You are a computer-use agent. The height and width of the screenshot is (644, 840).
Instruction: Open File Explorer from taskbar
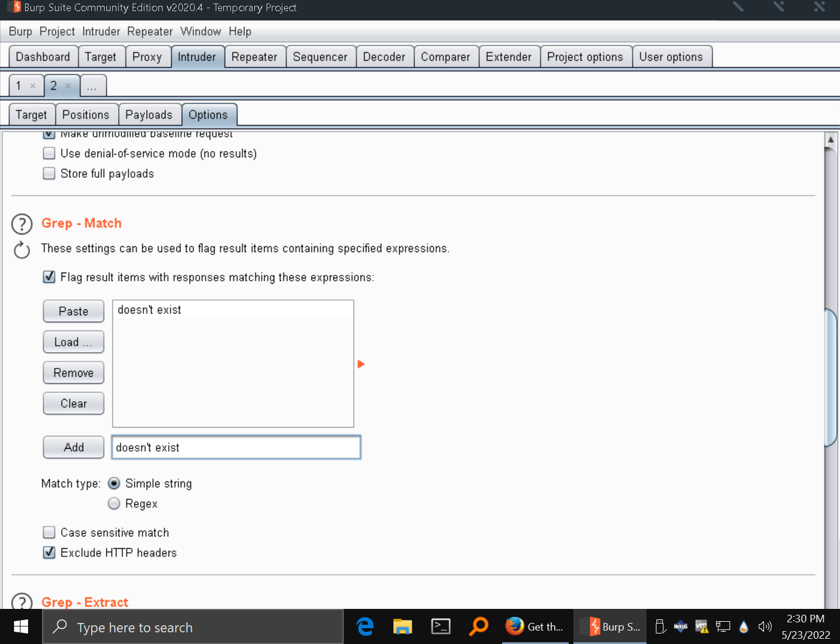pos(402,627)
